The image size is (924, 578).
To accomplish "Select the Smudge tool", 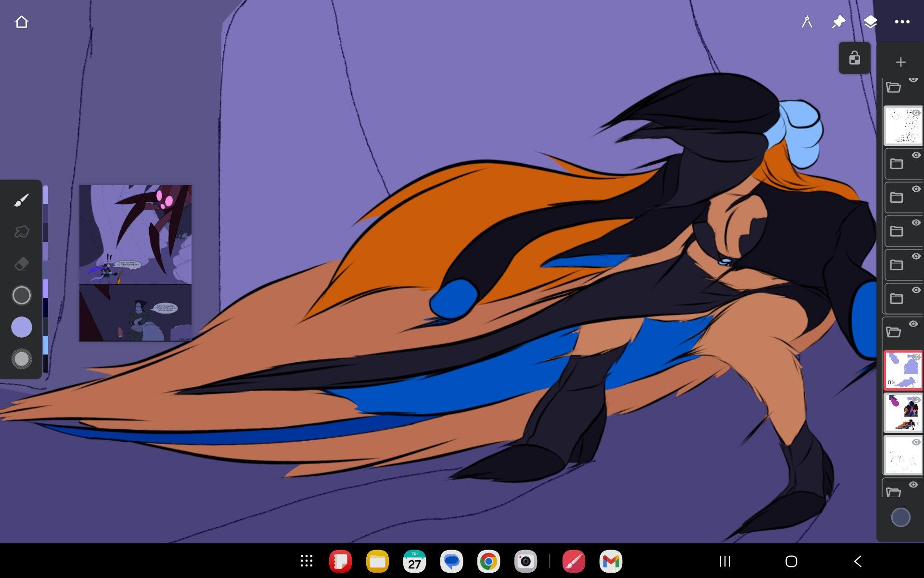I will [x=21, y=232].
